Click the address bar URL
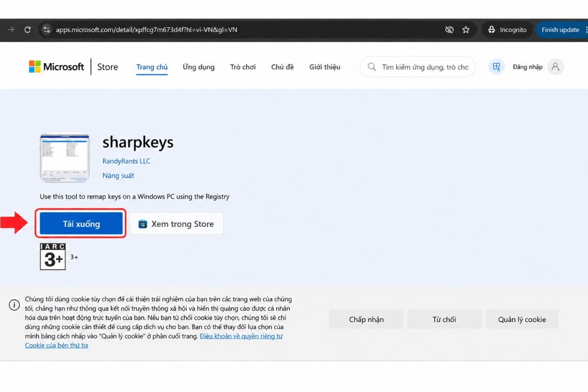 [x=147, y=30]
